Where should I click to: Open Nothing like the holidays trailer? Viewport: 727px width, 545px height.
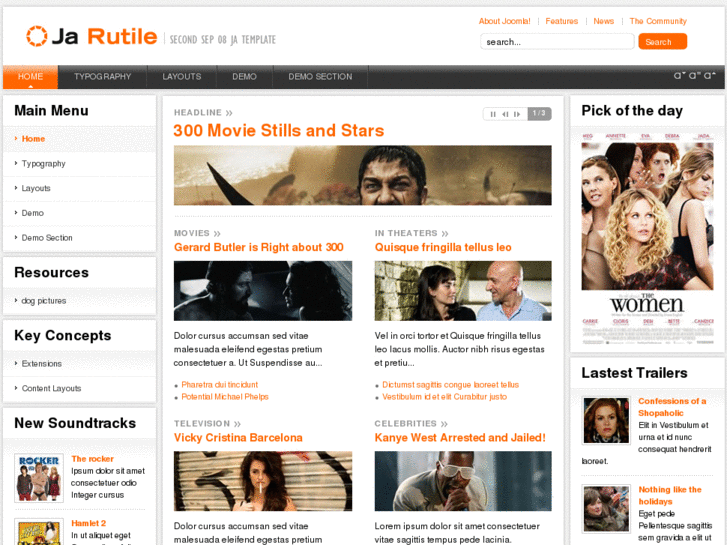[670, 495]
